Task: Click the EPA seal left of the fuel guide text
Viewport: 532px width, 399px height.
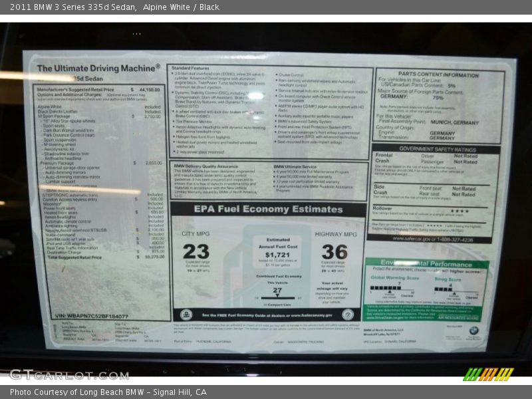Action: click(x=186, y=315)
